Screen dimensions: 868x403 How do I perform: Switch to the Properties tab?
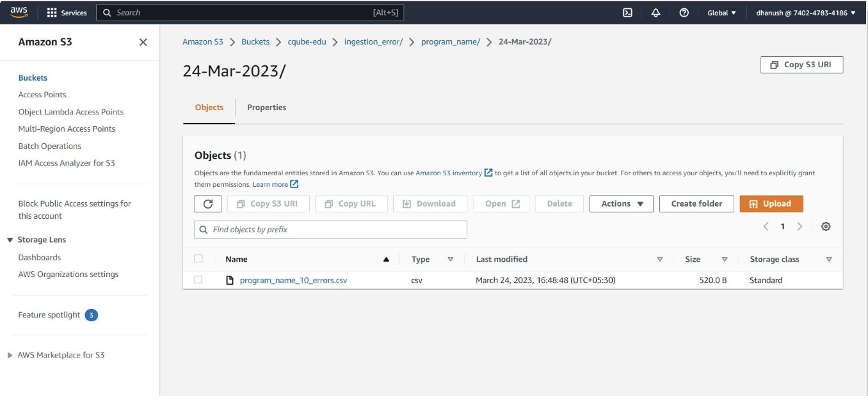(x=266, y=107)
